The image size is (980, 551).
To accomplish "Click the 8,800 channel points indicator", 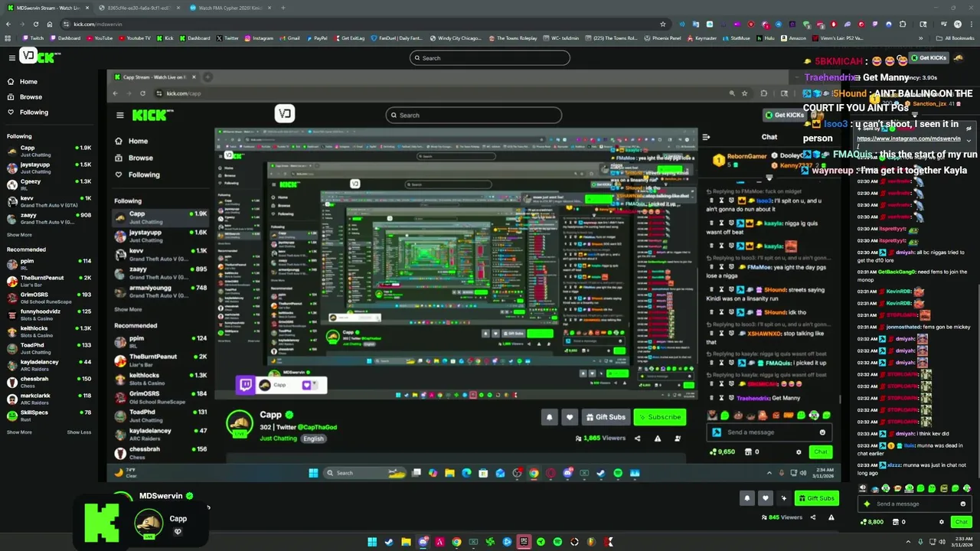I will [x=871, y=522].
